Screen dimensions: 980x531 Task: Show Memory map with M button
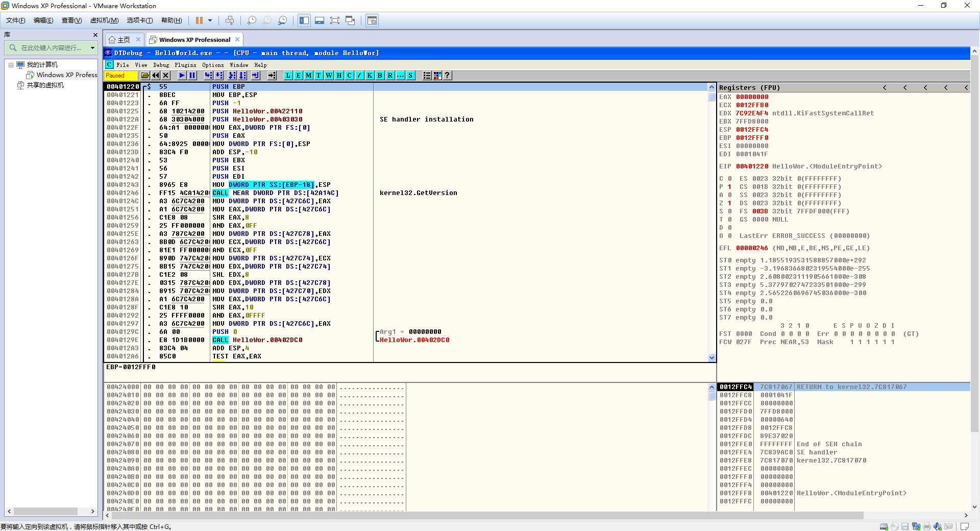click(309, 76)
